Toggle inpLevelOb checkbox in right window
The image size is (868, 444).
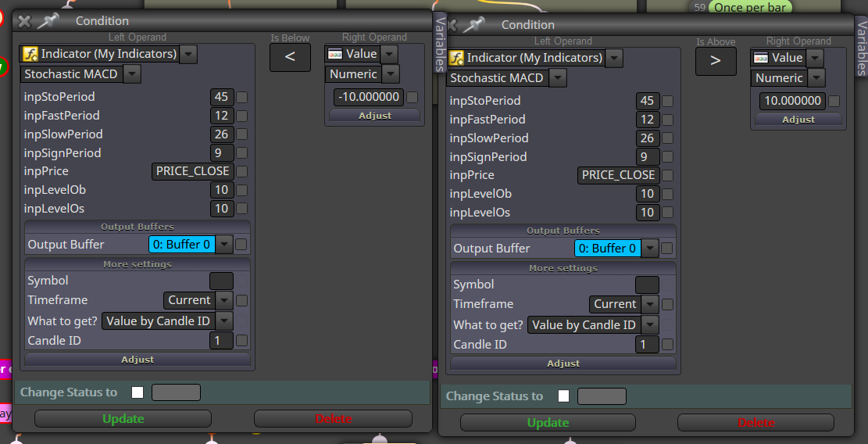(x=668, y=195)
